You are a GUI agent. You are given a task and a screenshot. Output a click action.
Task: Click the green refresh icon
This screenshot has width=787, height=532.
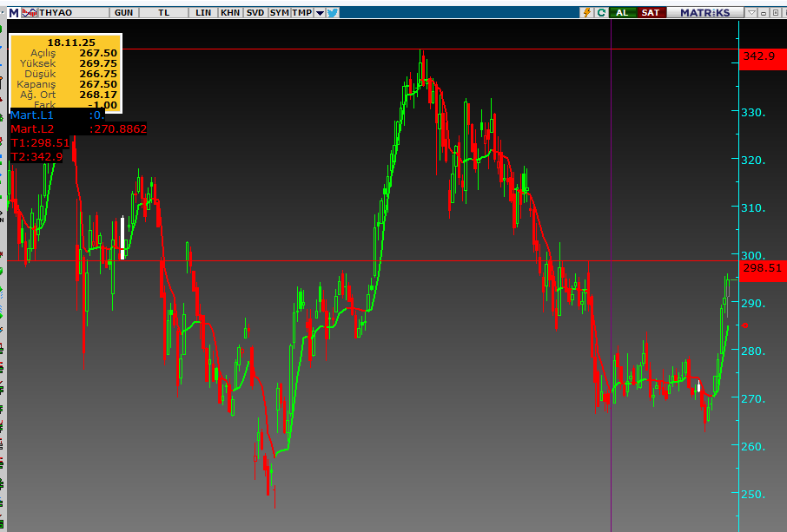(601, 12)
